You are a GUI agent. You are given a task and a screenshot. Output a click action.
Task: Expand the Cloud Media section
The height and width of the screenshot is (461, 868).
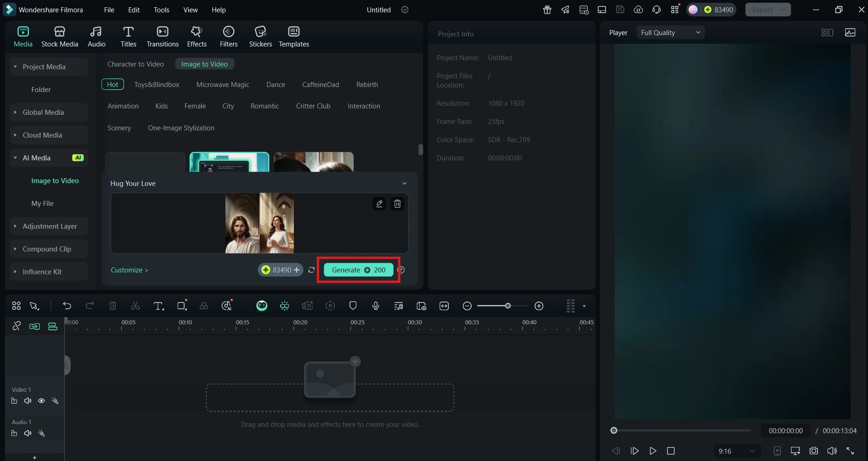(15, 135)
